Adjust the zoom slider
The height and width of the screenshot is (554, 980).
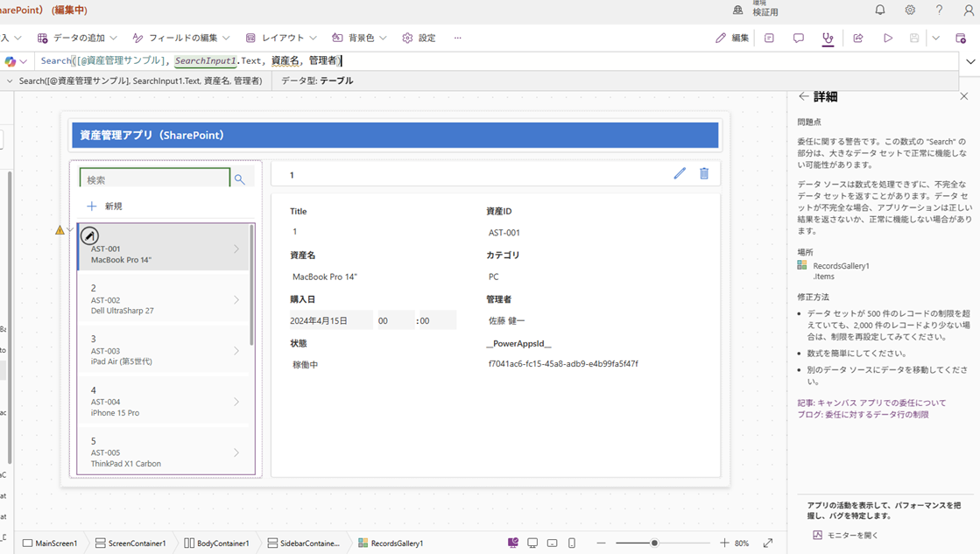click(x=653, y=543)
